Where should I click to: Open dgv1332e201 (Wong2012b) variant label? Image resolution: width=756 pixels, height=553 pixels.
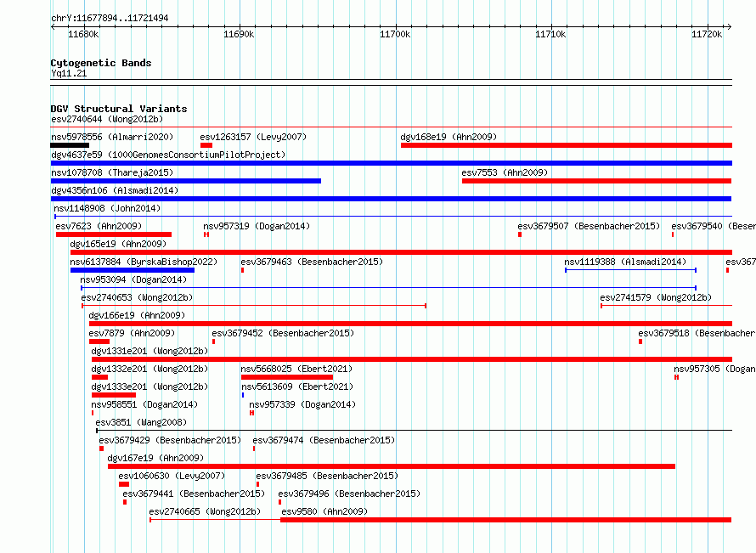(150, 369)
